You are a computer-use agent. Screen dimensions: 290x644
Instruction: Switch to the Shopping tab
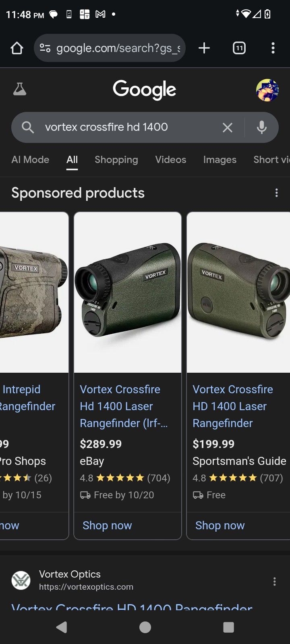[116, 160]
